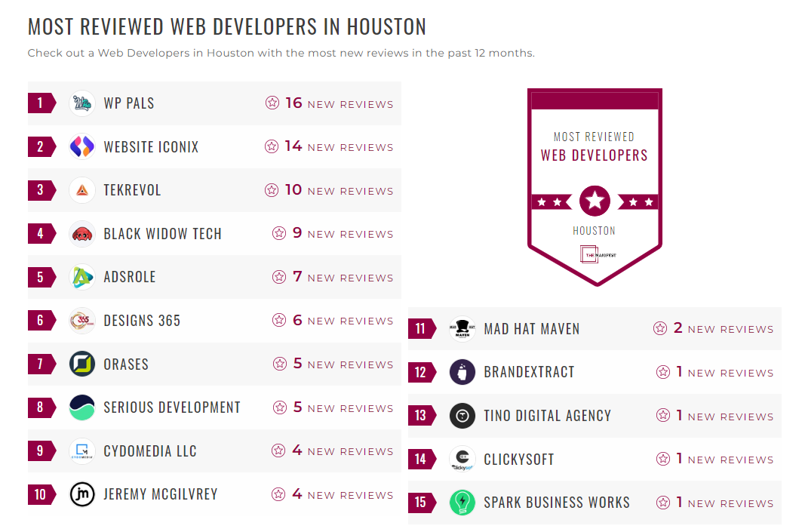Select the ClickySoft logo icon

pyautogui.click(x=462, y=459)
